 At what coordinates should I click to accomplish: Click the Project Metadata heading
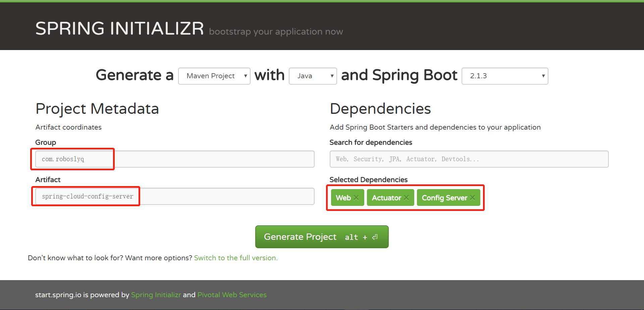97,109
